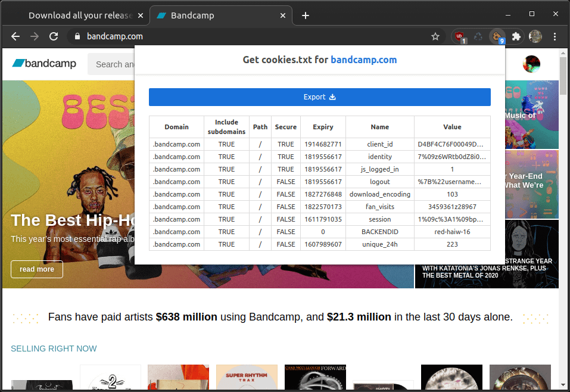This screenshot has height=392, width=570.
Task: Click the Decentraleyes extension icon
Action: tap(478, 36)
